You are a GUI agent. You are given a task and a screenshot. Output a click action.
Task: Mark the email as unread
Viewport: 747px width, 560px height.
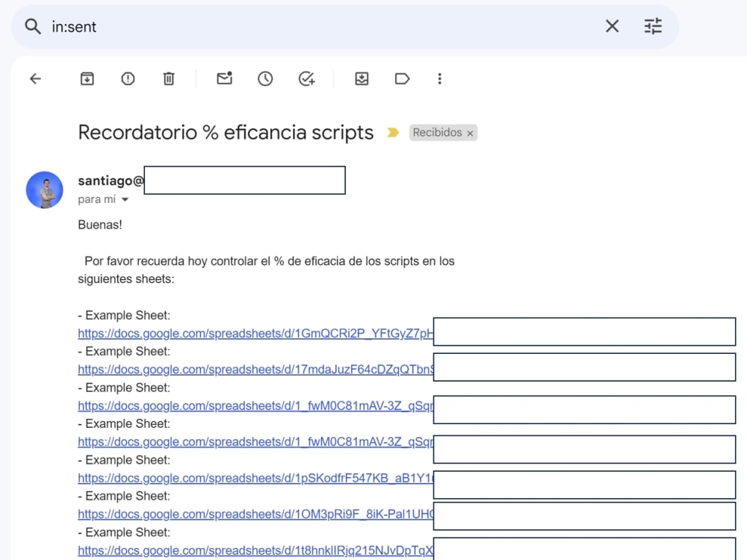coord(224,78)
